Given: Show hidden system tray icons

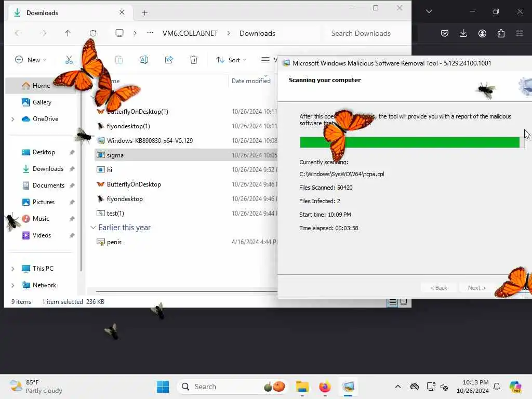Looking at the screenshot, I should (x=398, y=387).
